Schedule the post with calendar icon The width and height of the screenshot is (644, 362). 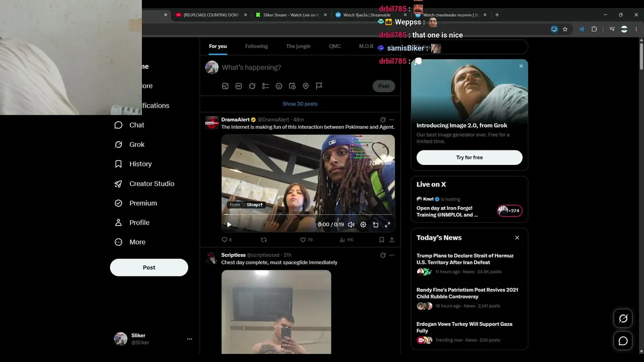click(x=292, y=86)
